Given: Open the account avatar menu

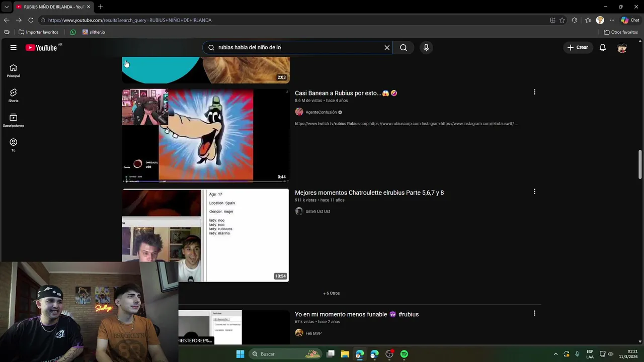Looking at the screenshot, I should (622, 48).
